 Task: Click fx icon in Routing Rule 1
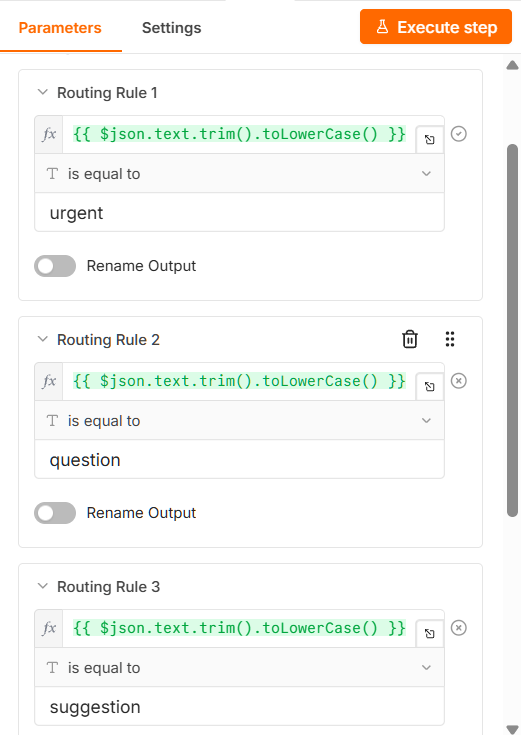(x=49, y=135)
